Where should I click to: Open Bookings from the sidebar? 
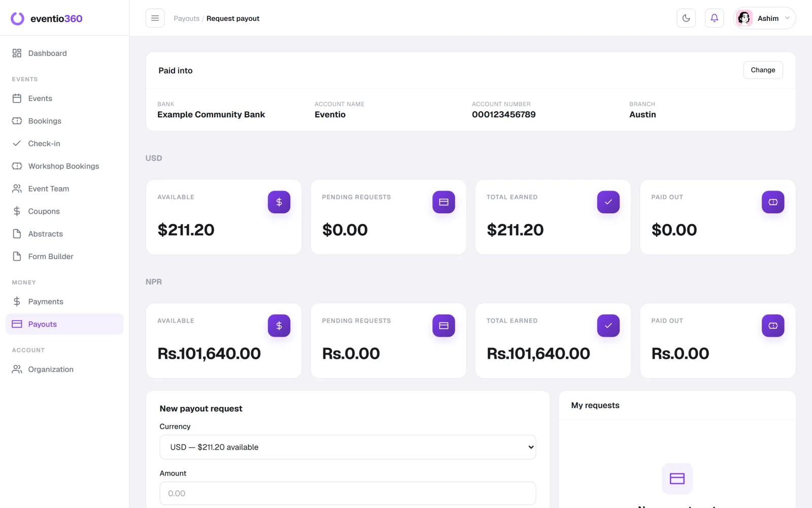pyautogui.click(x=64, y=121)
